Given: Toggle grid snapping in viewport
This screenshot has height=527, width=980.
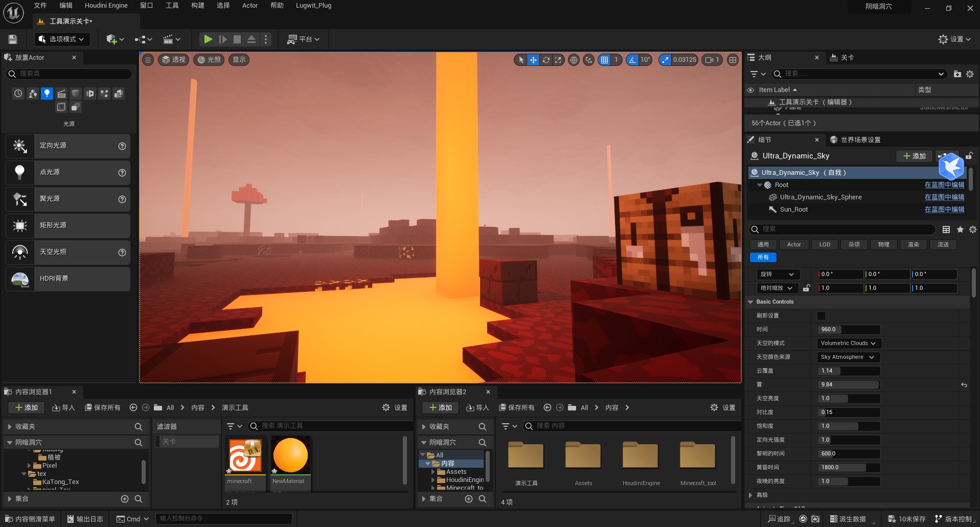Looking at the screenshot, I should 605,60.
